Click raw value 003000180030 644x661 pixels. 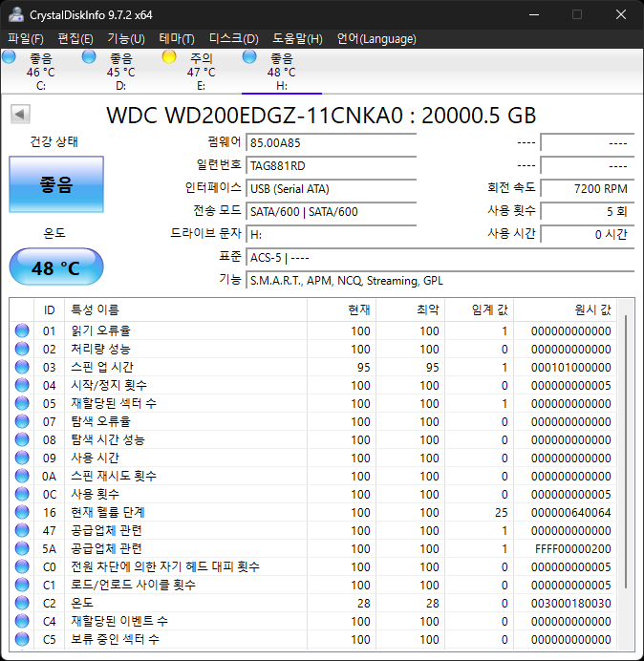tap(571, 604)
